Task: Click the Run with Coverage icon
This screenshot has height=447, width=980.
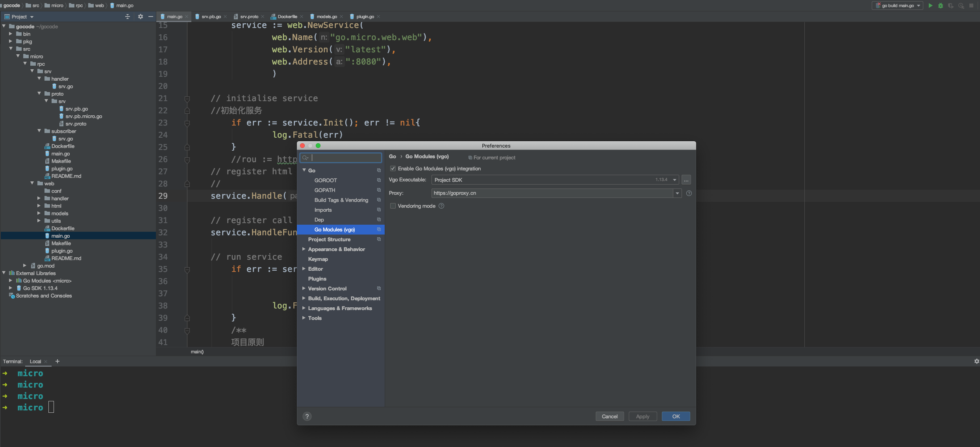Action: coord(951,6)
